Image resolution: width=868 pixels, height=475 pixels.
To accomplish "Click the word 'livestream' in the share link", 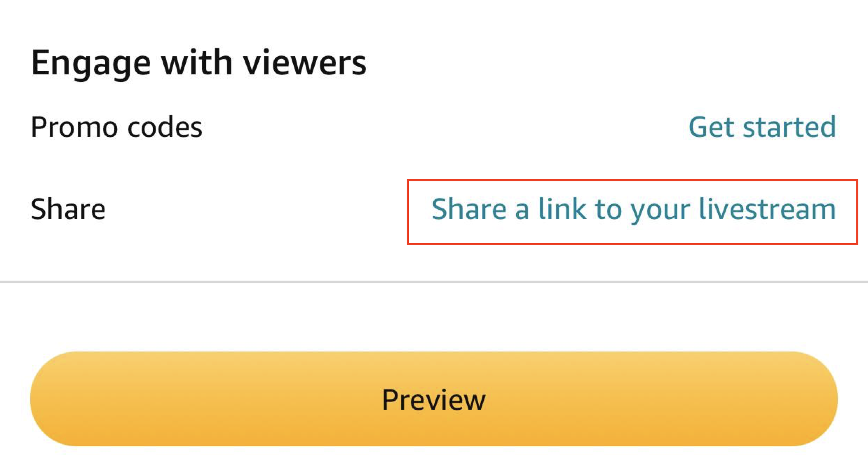I will pos(768,208).
